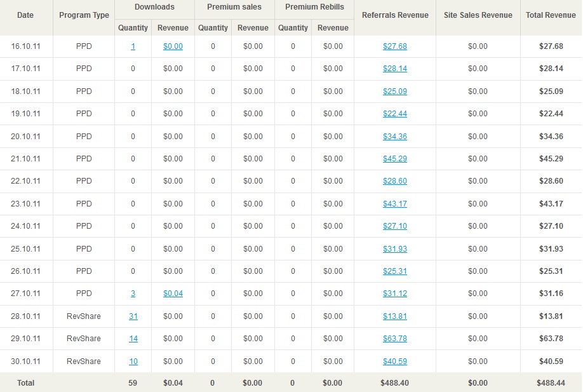
Task: Select the Date column header
Action: pyautogui.click(x=25, y=15)
